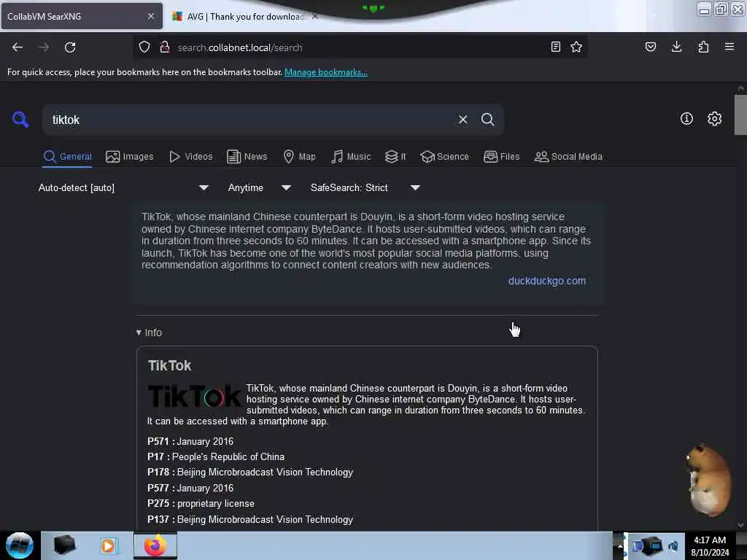Open Save to Pocket button
This screenshot has height=560, width=747.
click(x=650, y=47)
